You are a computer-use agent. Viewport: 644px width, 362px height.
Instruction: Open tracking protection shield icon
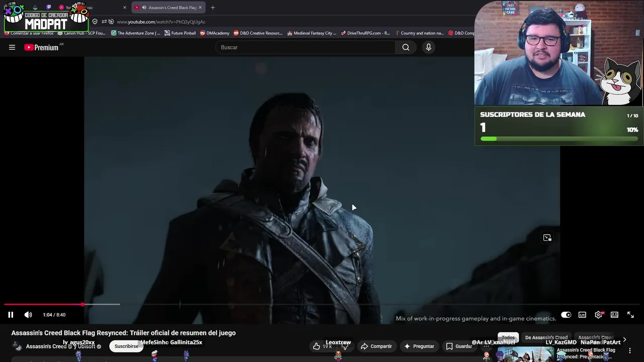point(95,22)
